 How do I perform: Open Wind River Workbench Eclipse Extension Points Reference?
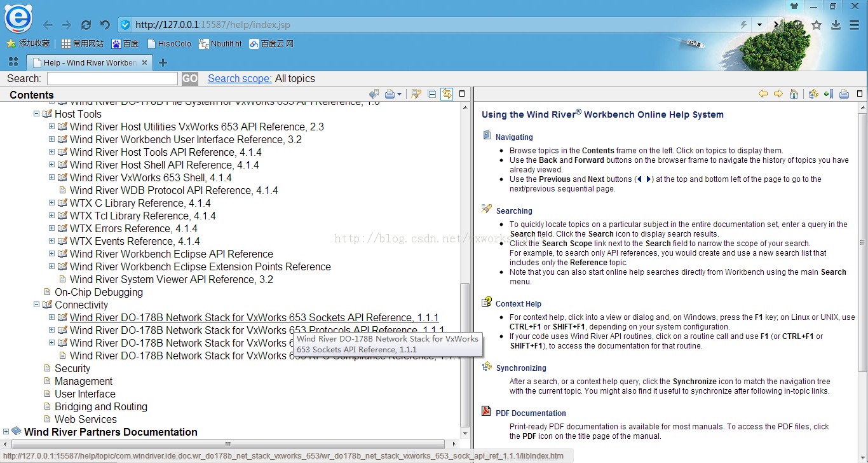click(200, 266)
